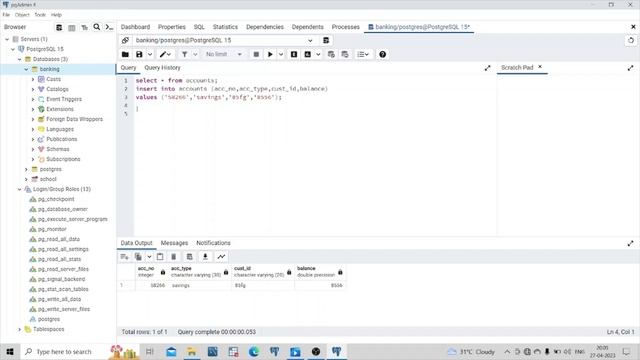
Task: Switch to Properties tab
Action: click(172, 27)
